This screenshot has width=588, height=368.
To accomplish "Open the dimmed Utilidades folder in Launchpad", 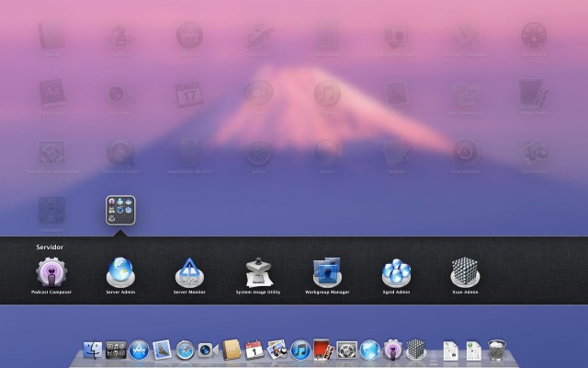I will pyautogui.click(x=51, y=211).
